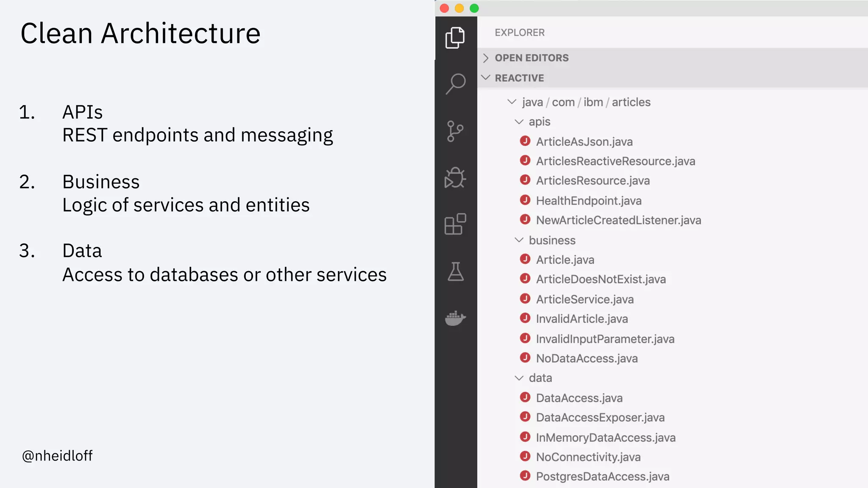Viewport: 868px width, 488px height.
Task: Open NewArticleCreatedListener.java
Action: 618,220
